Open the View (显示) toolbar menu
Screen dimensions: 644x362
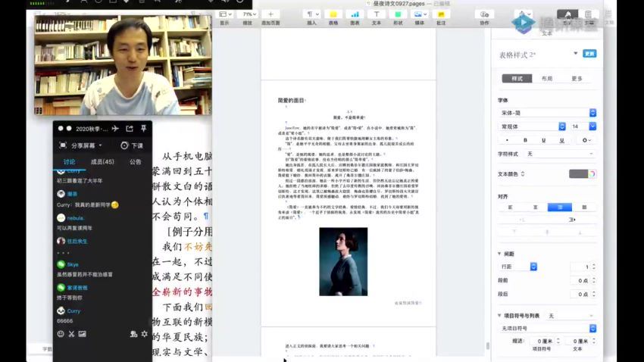click(x=225, y=14)
